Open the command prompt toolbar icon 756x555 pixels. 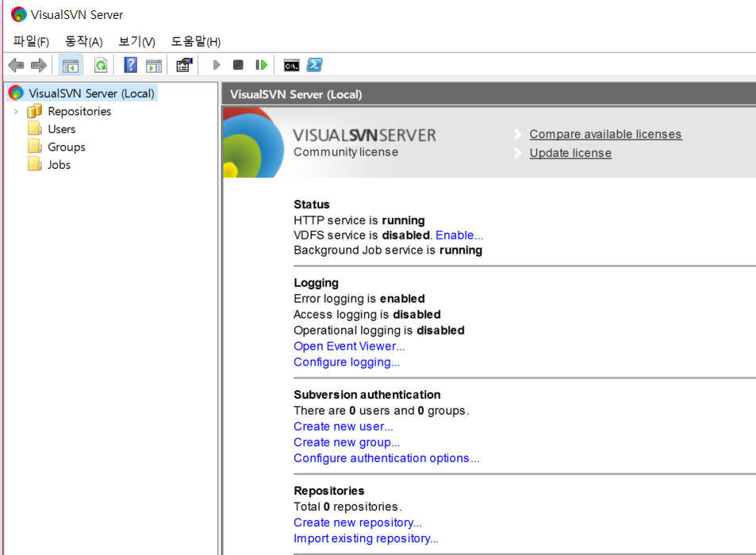[x=291, y=66]
